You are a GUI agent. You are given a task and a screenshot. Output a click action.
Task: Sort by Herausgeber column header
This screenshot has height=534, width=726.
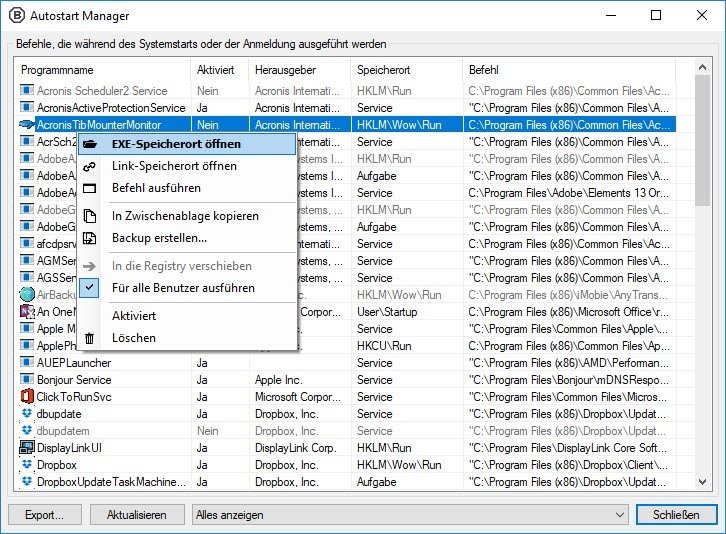(300, 70)
